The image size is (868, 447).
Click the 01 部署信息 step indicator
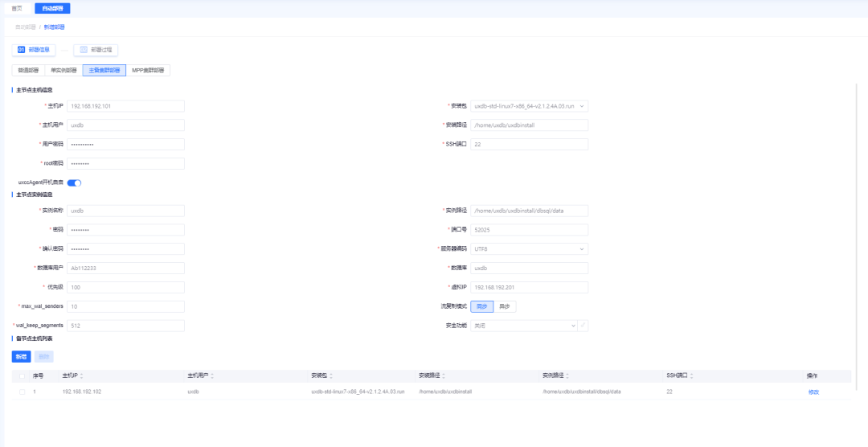point(33,50)
